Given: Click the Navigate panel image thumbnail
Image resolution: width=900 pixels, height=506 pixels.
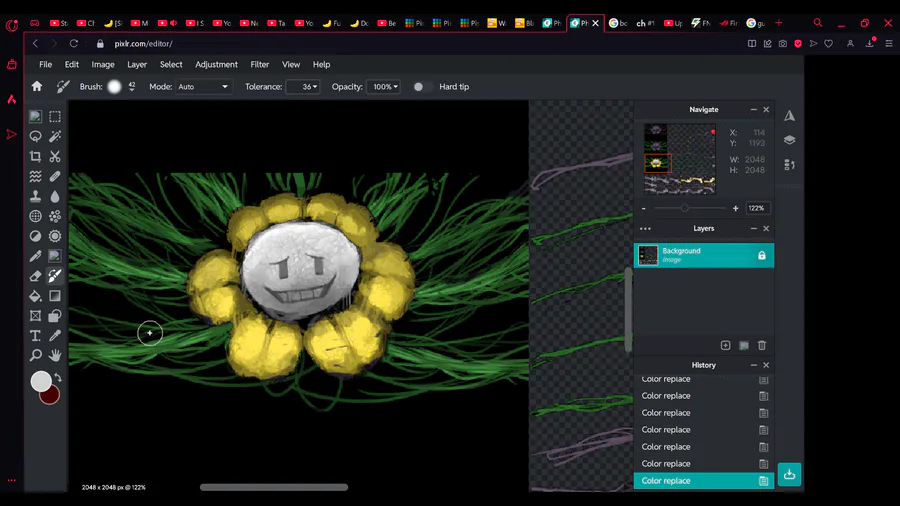Looking at the screenshot, I should [x=680, y=159].
